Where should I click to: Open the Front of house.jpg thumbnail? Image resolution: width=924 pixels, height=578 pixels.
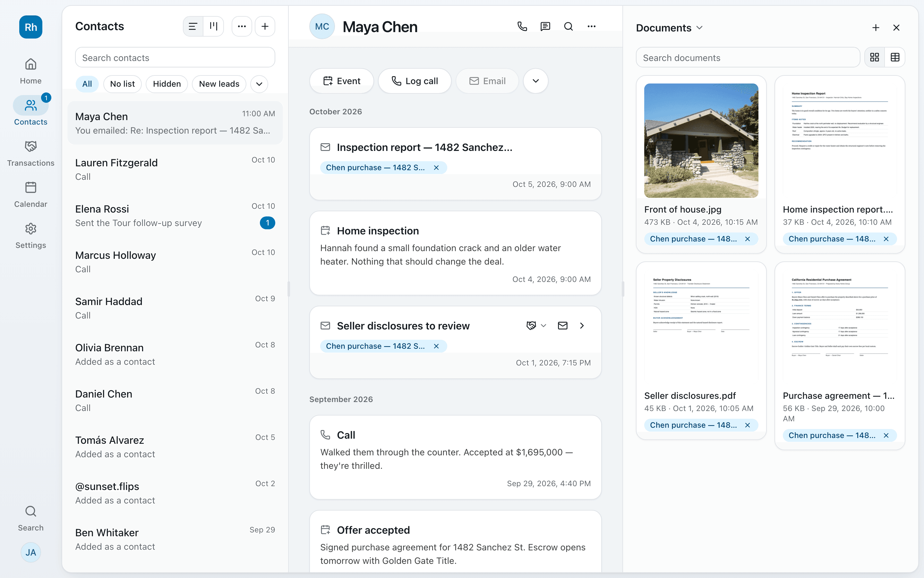pos(701,141)
